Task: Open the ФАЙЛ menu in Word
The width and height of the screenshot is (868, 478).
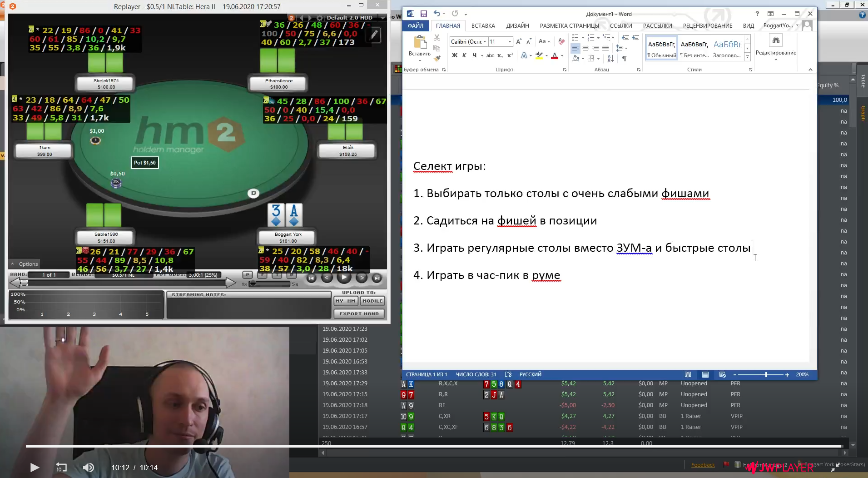Action: (415, 25)
